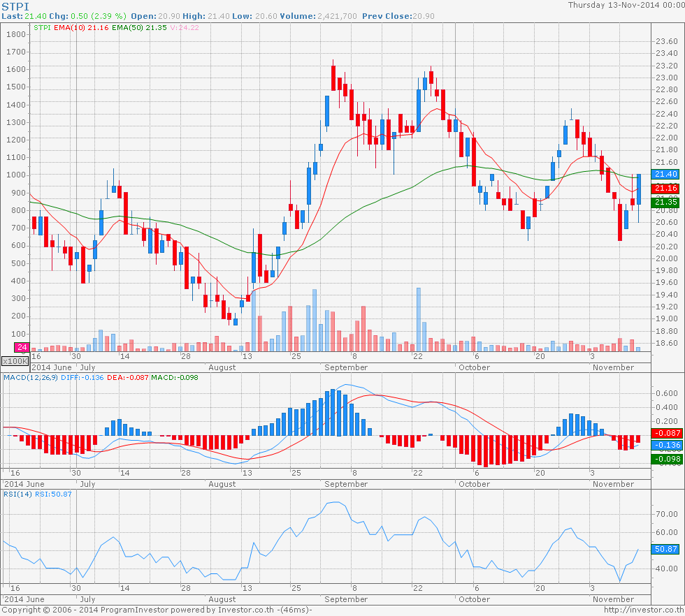
Task: Click the red 21.16 EMA price tag
Action: 664,189
